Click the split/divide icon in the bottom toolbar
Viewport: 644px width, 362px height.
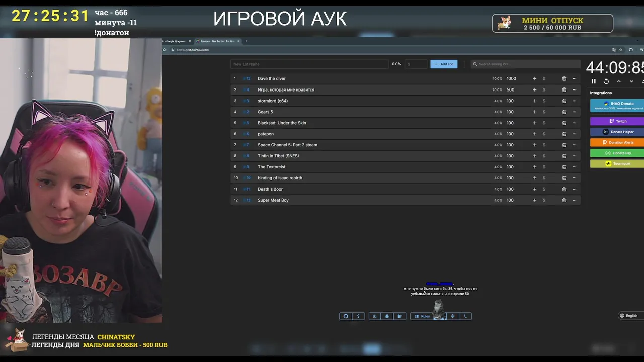click(x=452, y=316)
